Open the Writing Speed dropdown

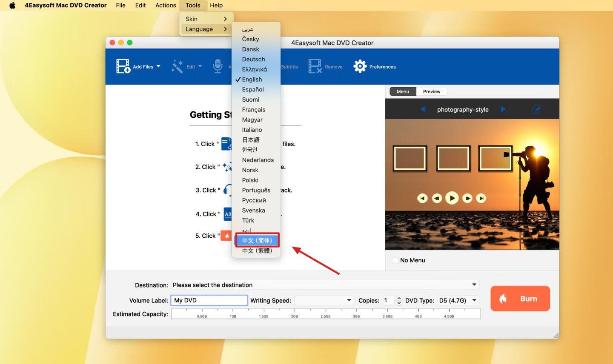(349, 300)
